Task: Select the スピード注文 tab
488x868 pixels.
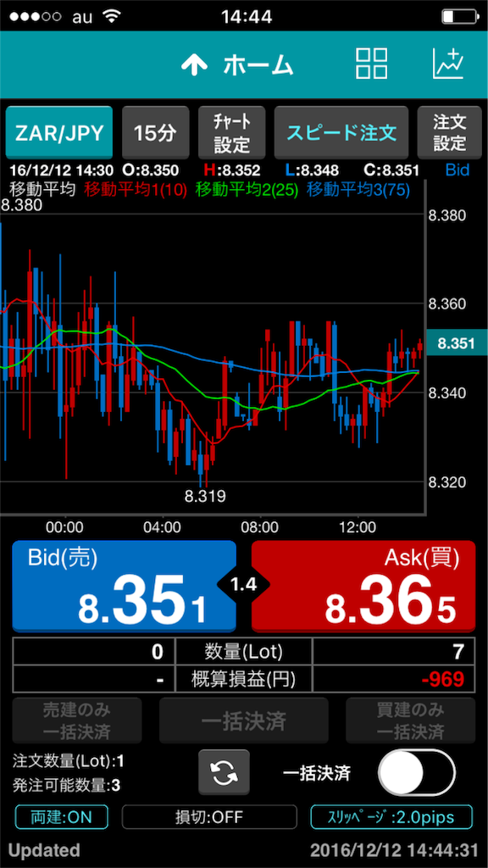Action: coord(341,133)
